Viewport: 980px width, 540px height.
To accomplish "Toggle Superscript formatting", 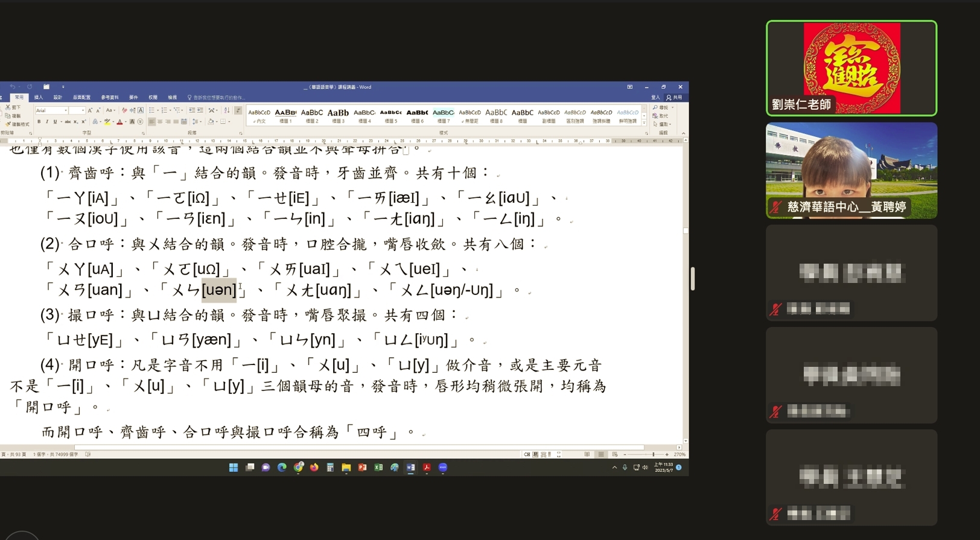I will (83, 122).
